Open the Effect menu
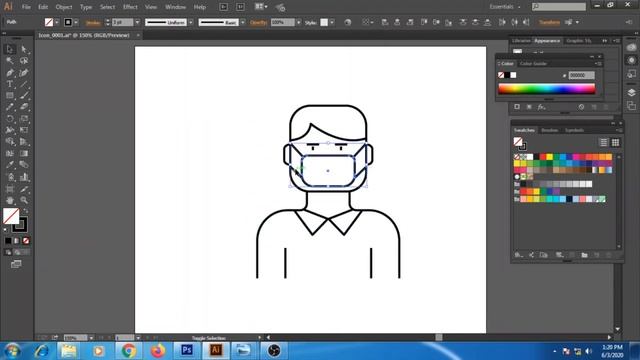Image resolution: width=640 pixels, height=360 pixels. (x=130, y=7)
